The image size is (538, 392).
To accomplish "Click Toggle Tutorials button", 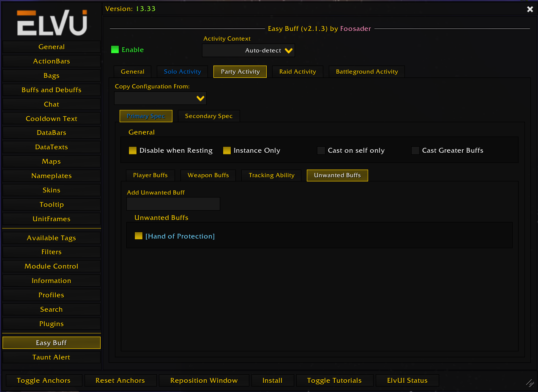I will click(x=335, y=381).
